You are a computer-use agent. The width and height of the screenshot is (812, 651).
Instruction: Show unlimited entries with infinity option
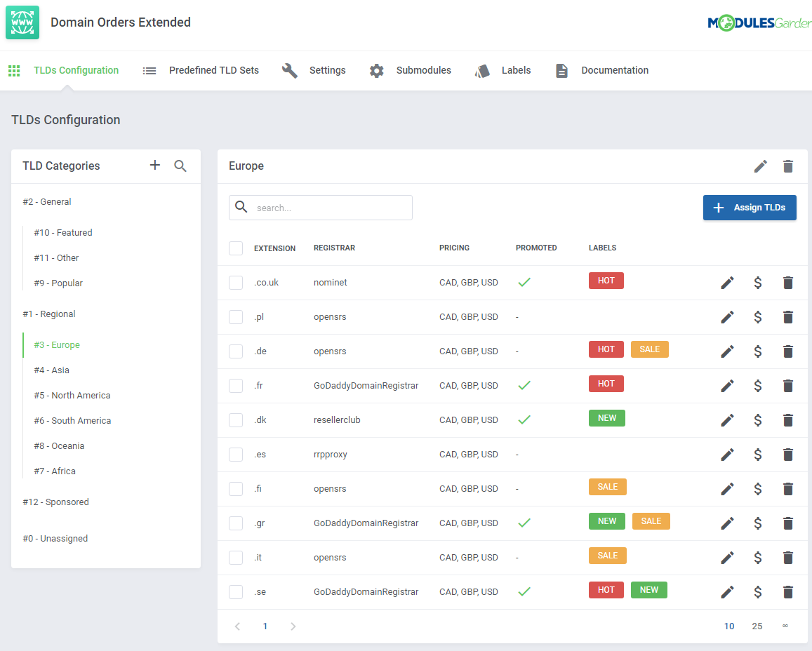pos(785,626)
